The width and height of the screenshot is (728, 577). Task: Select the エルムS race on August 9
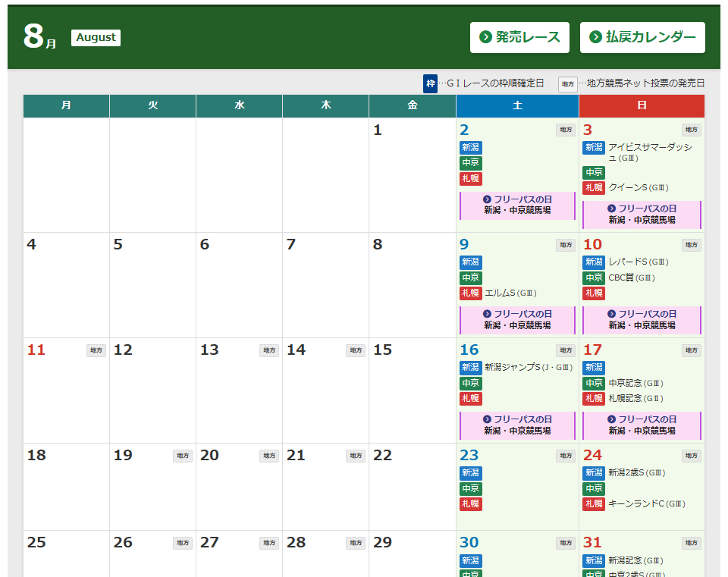coord(510,293)
